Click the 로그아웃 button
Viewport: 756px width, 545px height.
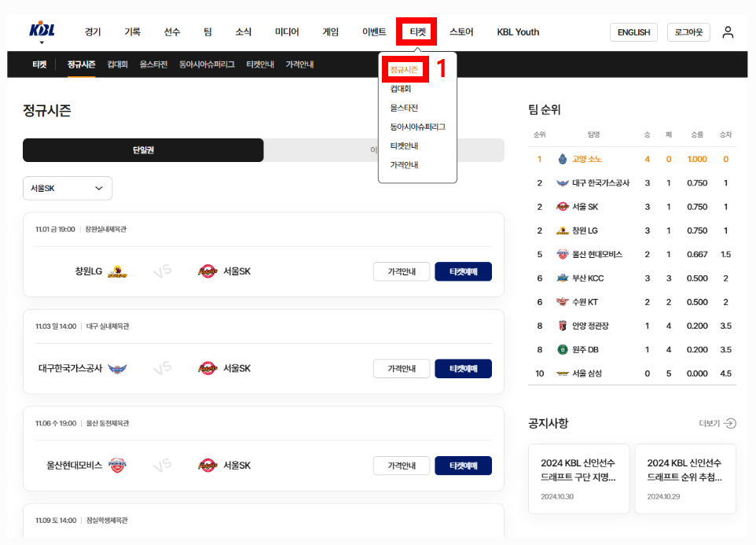[688, 32]
